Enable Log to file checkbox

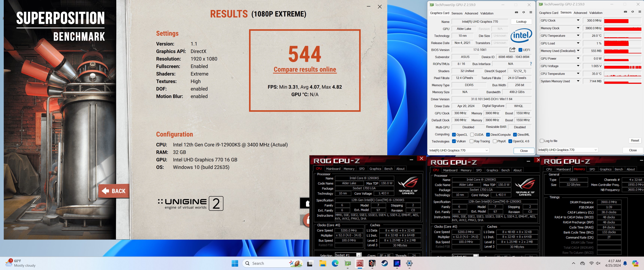(542, 141)
